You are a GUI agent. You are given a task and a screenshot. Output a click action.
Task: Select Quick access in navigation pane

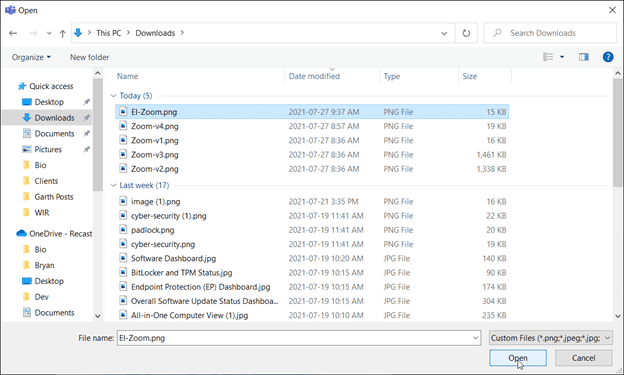(51, 86)
